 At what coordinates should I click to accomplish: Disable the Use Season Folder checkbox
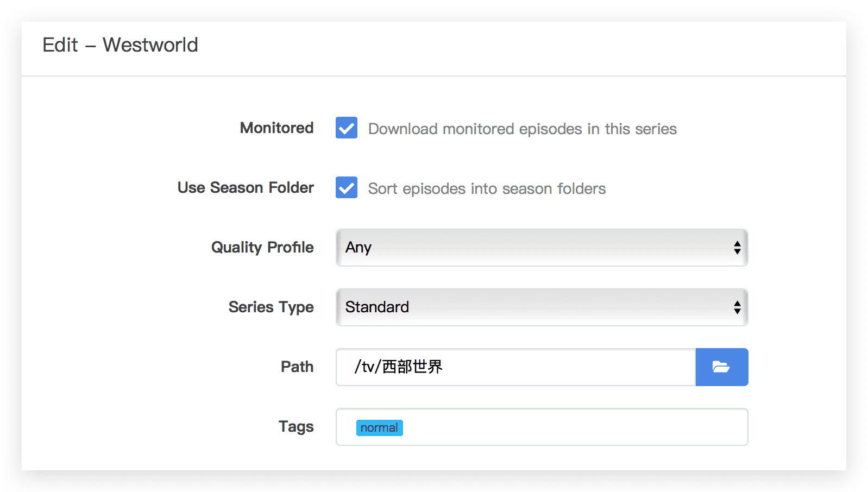pyautogui.click(x=347, y=187)
